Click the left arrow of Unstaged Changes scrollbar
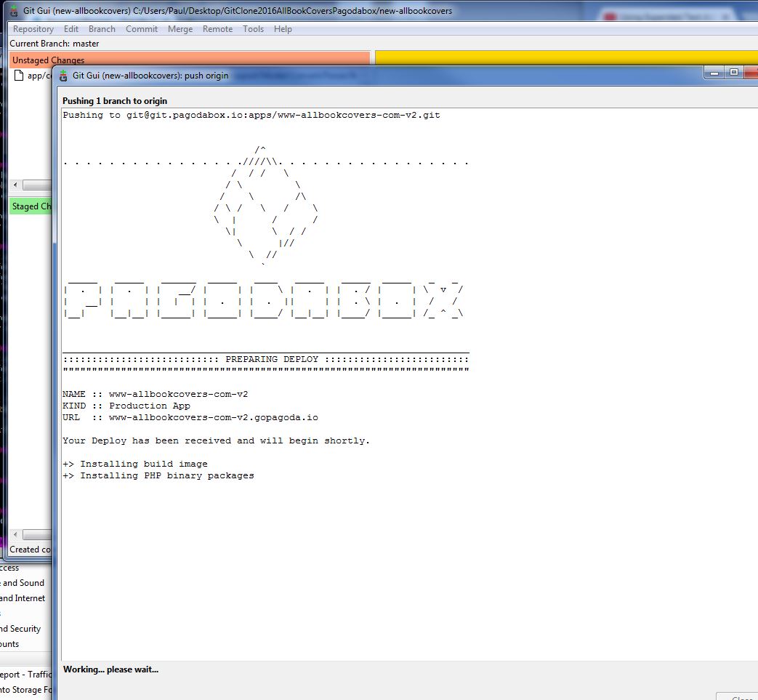This screenshot has width=758, height=700. 15,185
